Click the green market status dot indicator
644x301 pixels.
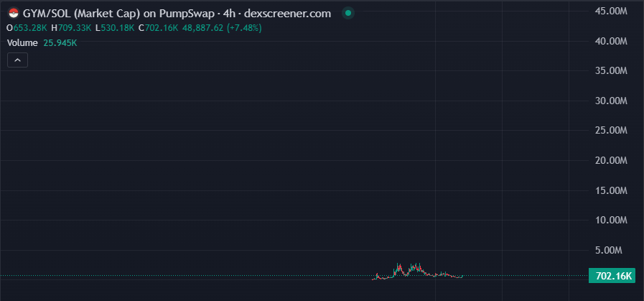click(x=348, y=14)
